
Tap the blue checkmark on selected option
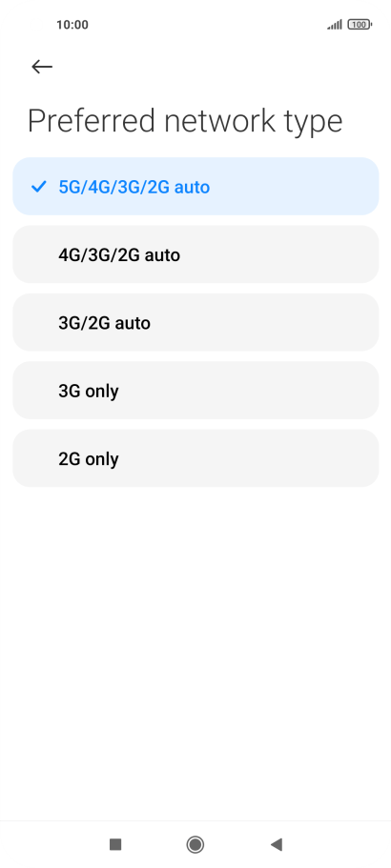[x=39, y=187]
